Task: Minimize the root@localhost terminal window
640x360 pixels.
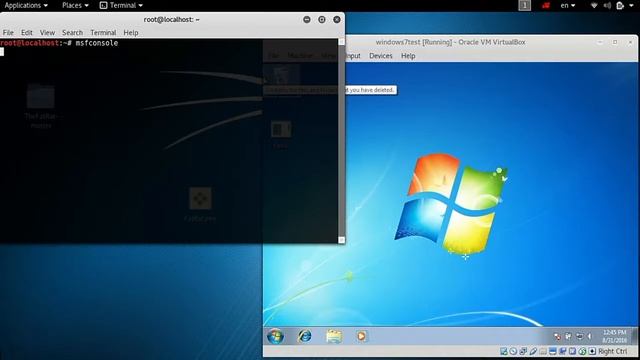Action: click(307, 20)
